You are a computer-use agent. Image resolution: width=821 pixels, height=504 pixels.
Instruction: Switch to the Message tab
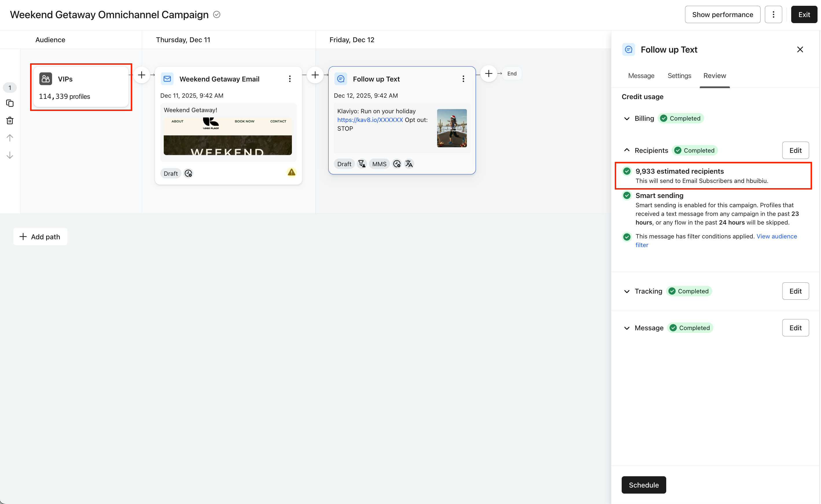641,76
